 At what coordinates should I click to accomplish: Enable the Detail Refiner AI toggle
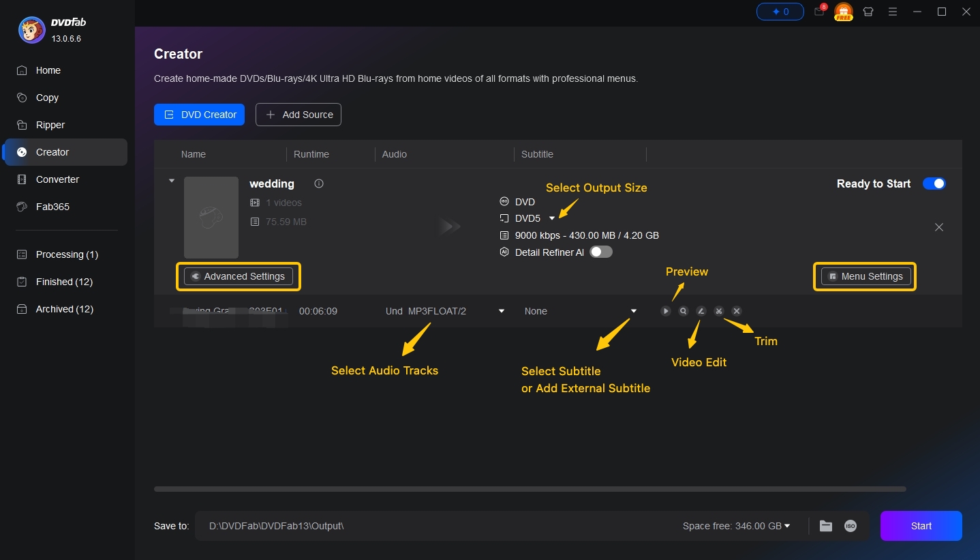point(601,252)
